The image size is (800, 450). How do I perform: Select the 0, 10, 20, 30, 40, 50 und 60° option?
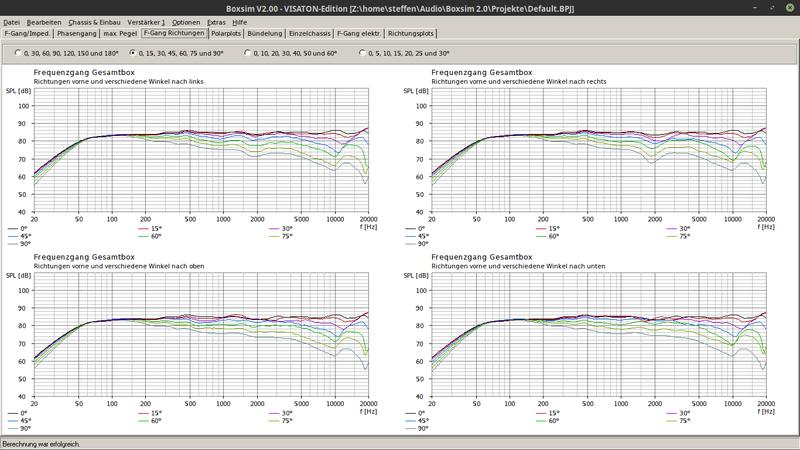click(x=248, y=52)
